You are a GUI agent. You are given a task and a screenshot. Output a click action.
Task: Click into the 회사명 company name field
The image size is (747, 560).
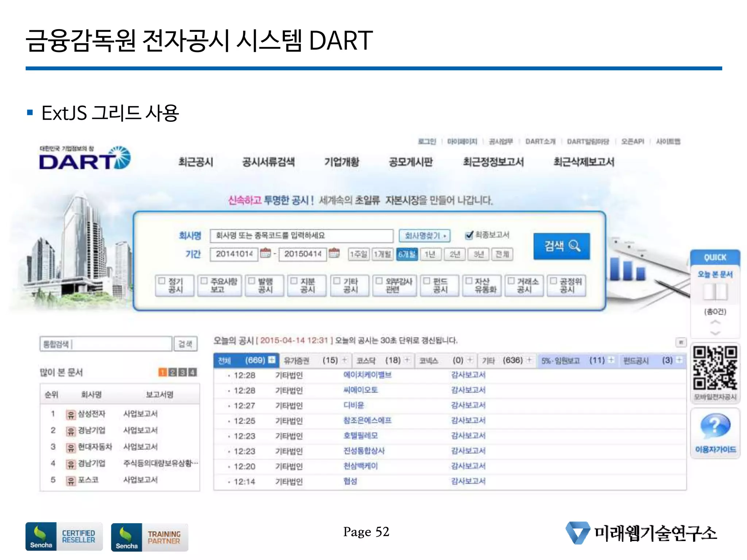point(301,236)
